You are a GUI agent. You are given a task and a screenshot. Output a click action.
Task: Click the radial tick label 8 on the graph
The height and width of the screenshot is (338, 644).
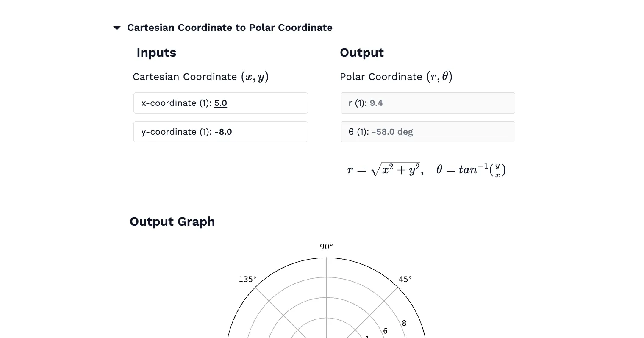(x=404, y=323)
